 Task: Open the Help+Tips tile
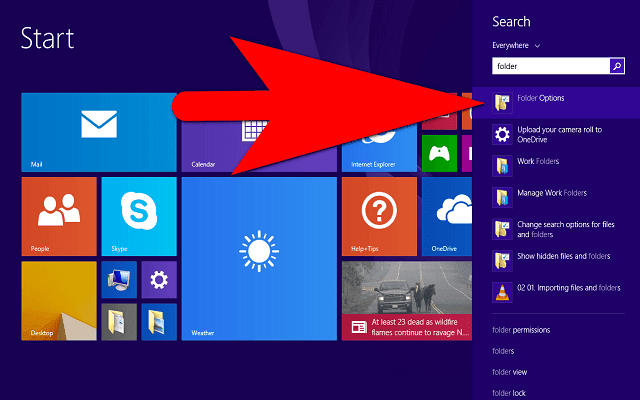379,215
